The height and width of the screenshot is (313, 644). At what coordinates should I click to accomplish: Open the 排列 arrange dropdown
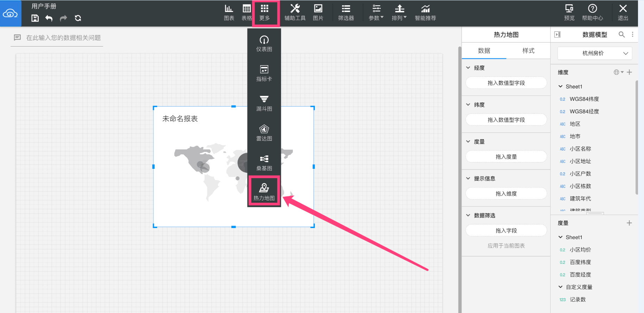[x=399, y=13]
